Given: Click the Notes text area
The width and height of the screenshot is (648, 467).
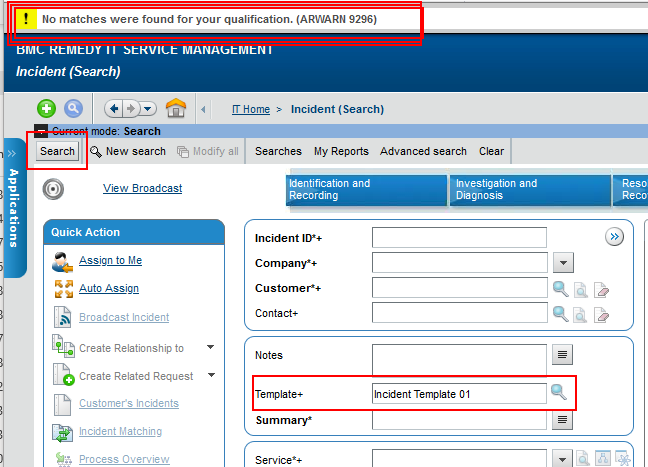Looking at the screenshot, I should pyautogui.click(x=459, y=360).
